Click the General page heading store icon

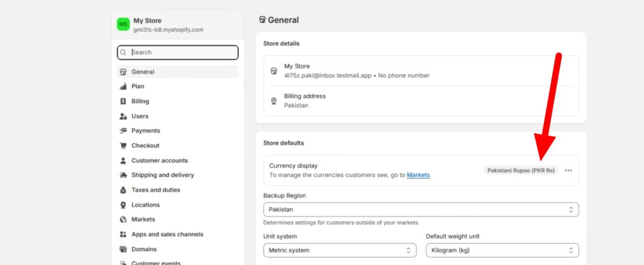(x=262, y=20)
